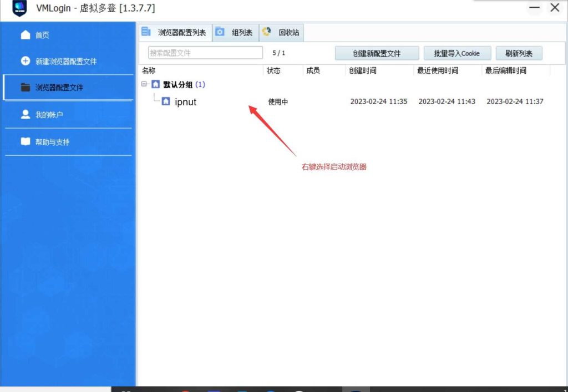Select the 浏览器配置列表 tab
Screen dimensions: 568x392
(x=175, y=33)
